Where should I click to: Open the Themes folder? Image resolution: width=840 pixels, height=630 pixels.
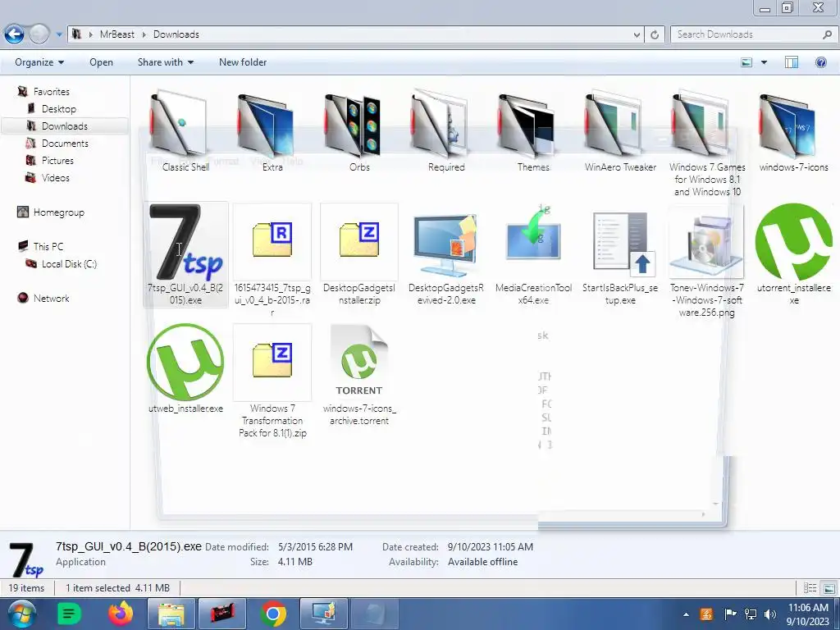pos(533,131)
